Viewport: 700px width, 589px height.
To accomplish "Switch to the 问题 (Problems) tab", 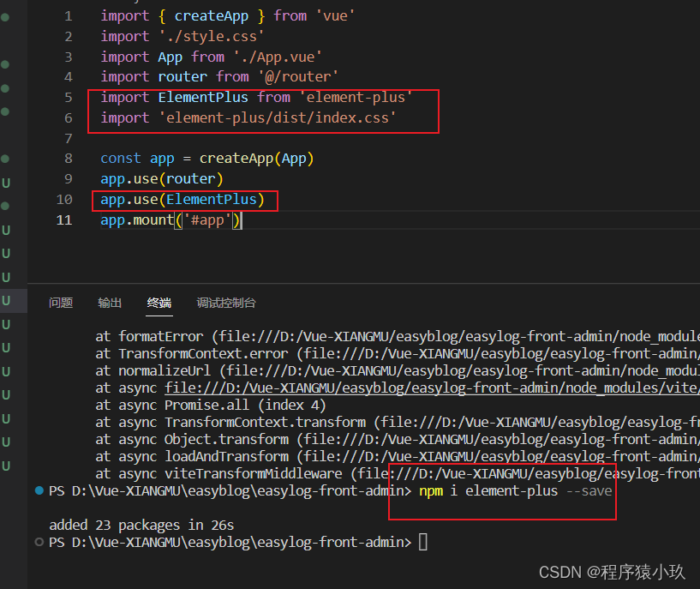I will (60, 302).
